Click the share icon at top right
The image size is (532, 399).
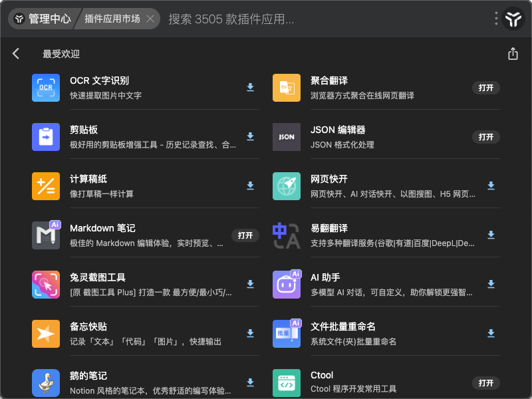point(513,54)
